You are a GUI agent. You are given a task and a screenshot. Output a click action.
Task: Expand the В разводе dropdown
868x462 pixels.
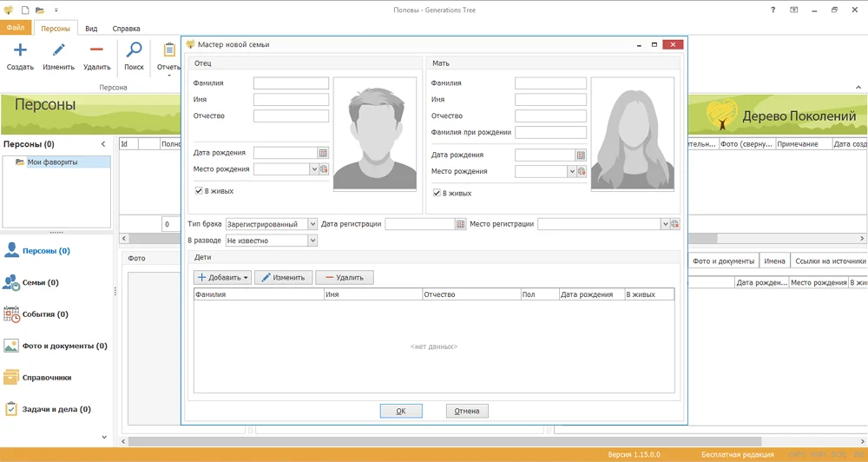point(312,241)
